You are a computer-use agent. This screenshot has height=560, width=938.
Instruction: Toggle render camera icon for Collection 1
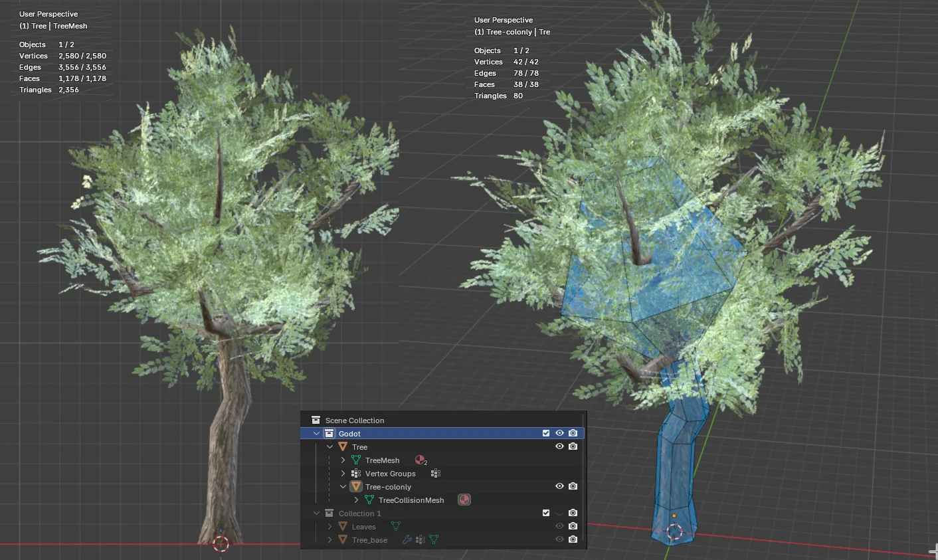click(x=573, y=513)
